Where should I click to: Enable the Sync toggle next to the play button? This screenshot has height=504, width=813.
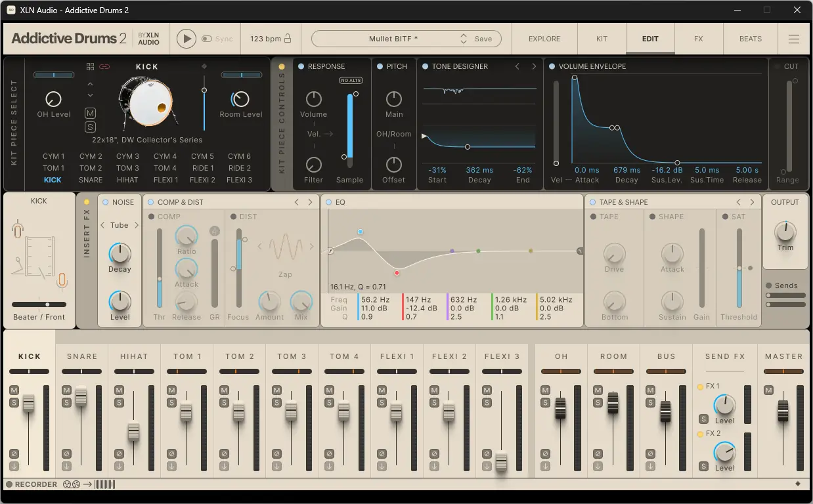(x=206, y=38)
